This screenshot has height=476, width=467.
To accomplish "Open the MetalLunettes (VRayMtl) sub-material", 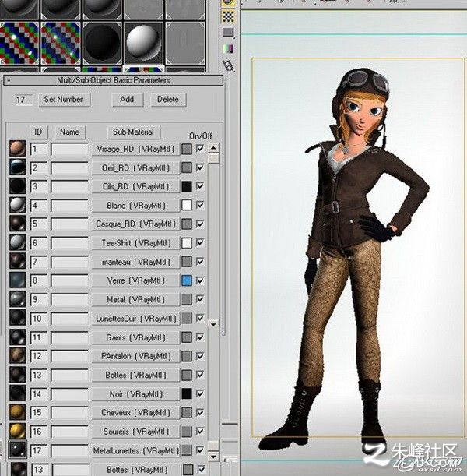I will (135, 450).
